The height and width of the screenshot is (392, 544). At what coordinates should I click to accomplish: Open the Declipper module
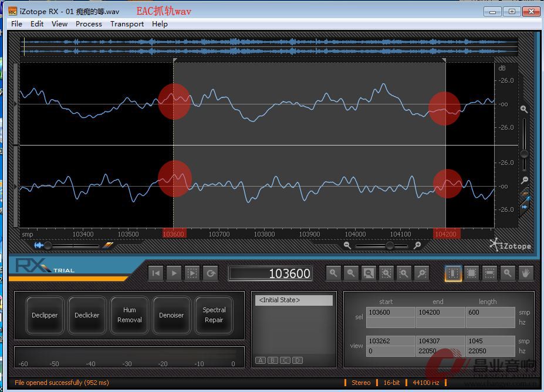click(45, 315)
